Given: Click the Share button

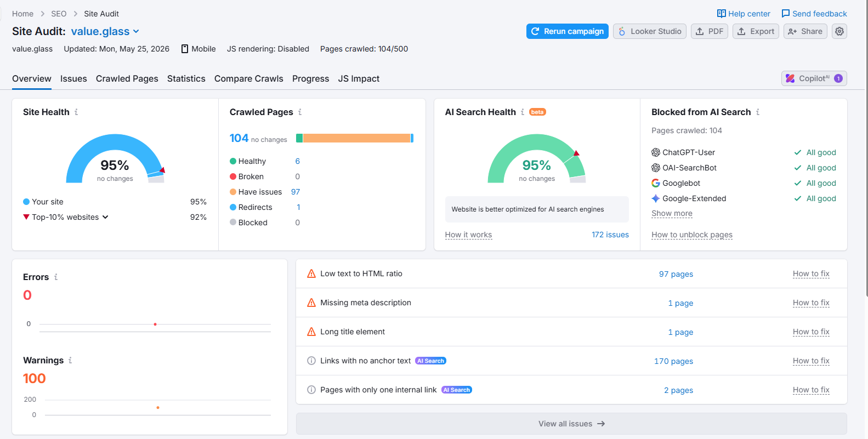Looking at the screenshot, I should [805, 31].
